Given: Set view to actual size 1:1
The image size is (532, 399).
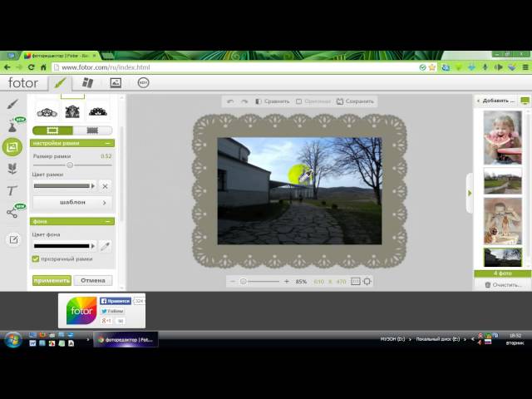Looking at the screenshot, I should (x=356, y=282).
